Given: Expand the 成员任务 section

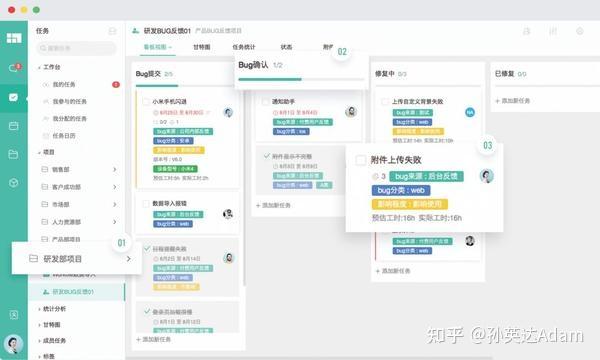Looking at the screenshot, I should click(39, 340).
